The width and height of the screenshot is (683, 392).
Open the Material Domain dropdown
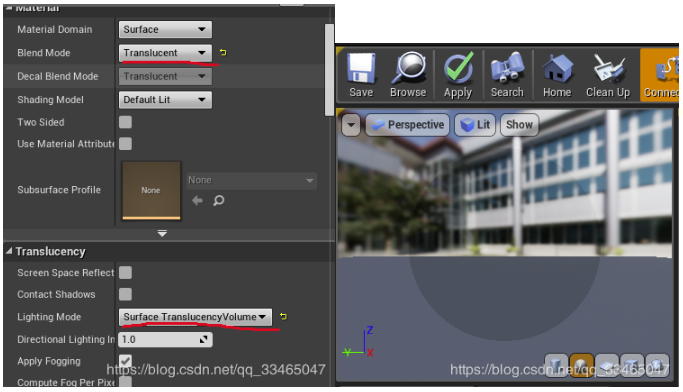coord(165,30)
